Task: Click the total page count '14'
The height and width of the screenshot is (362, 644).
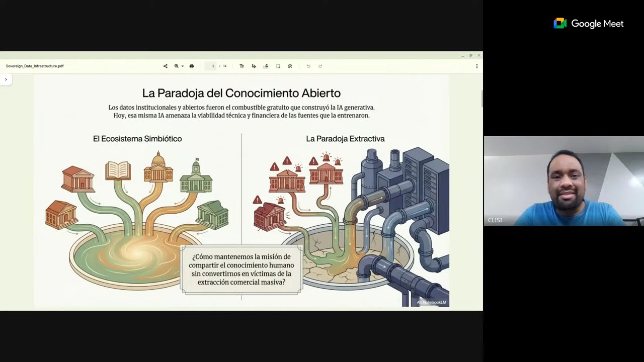Action: 225,66
